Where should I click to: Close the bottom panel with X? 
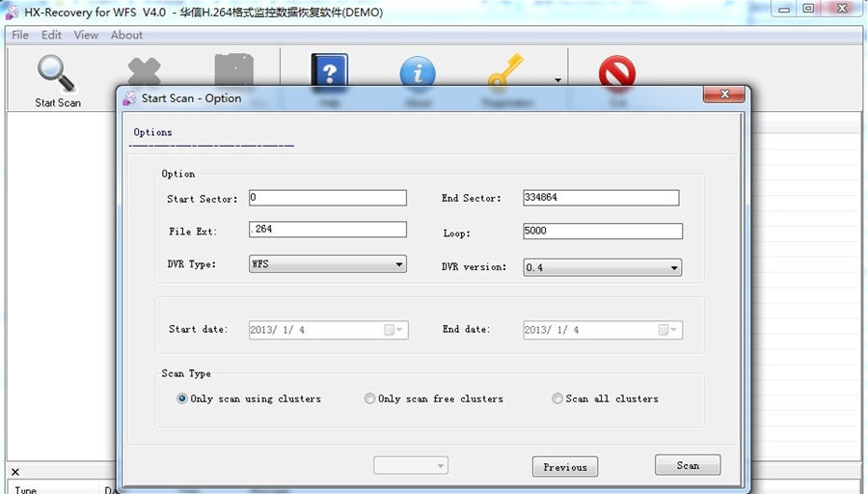tap(15, 472)
